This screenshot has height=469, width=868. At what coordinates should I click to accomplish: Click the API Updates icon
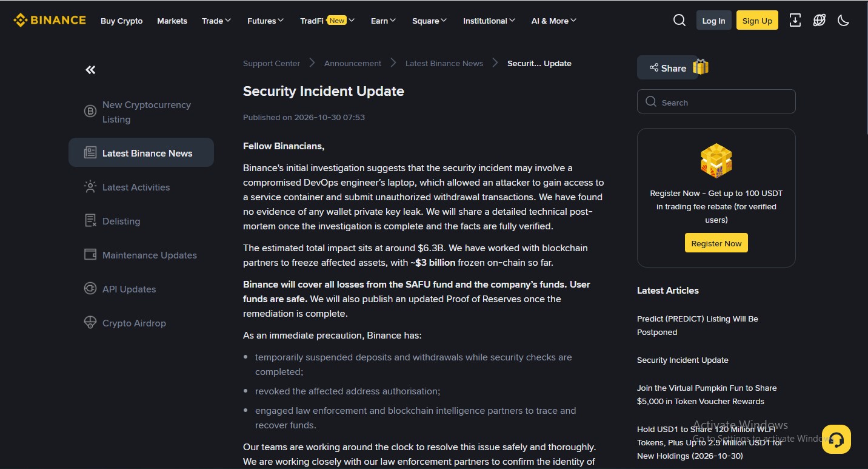pyautogui.click(x=90, y=288)
